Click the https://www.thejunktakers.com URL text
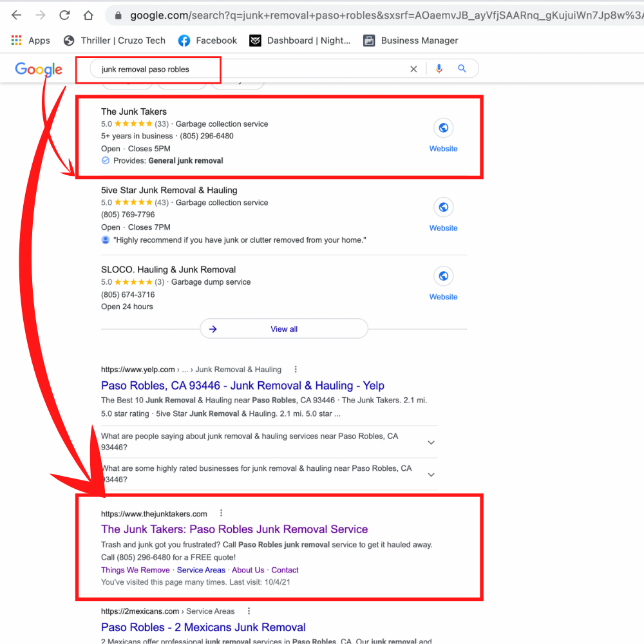 coord(154,514)
